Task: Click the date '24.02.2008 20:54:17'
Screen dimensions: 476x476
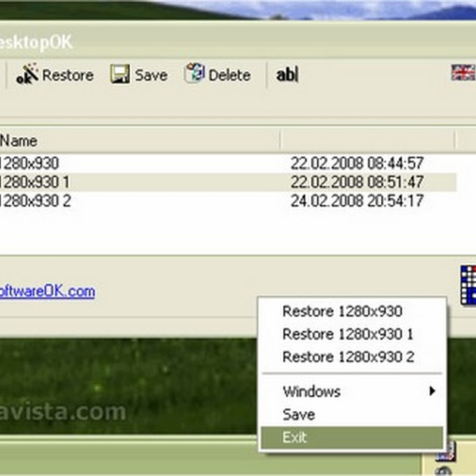Action: [x=357, y=201]
